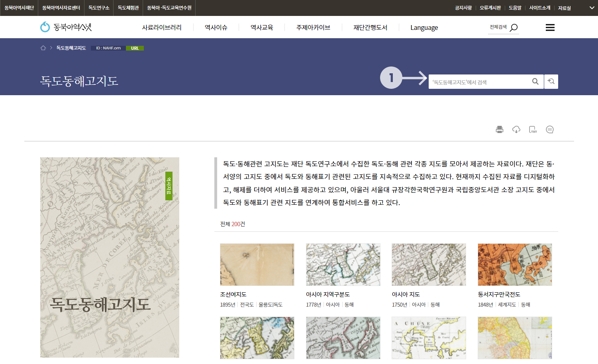Open the 아시아 지도 thumbnail
The height and width of the screenshot is (364, 598).
(429, 264)
